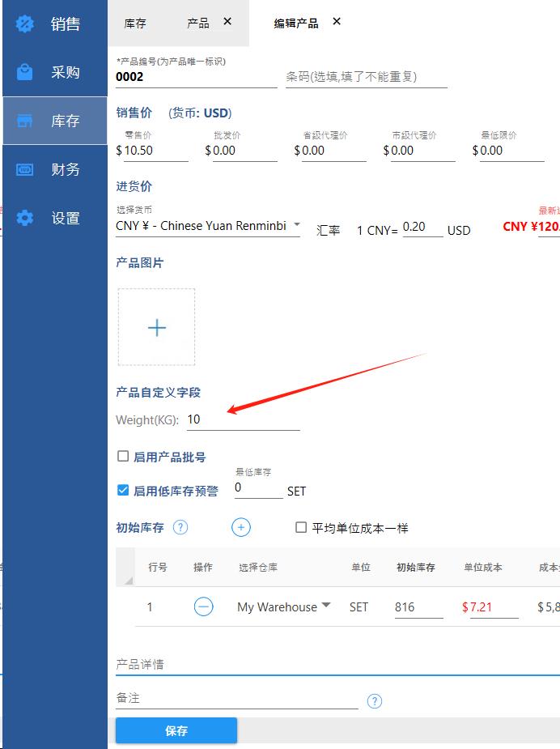Click the help icon beside 备注 field
Viewport: 560px width, 749px height.
click(374, 701)
